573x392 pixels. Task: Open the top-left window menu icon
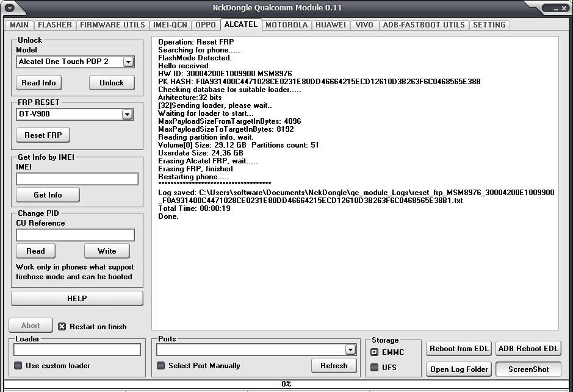coord(9,8)
